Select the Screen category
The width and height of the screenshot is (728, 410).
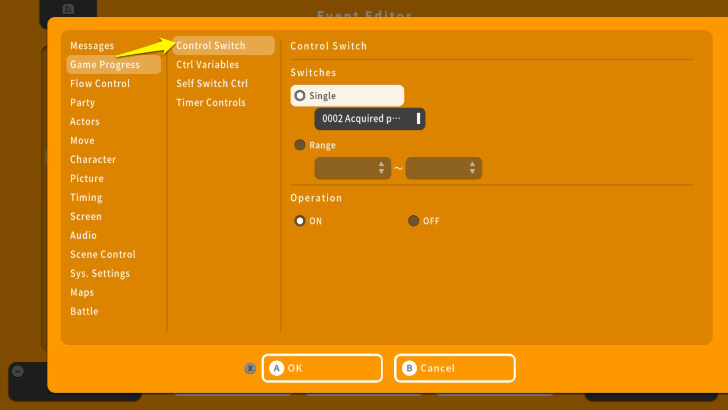point(86,217)
